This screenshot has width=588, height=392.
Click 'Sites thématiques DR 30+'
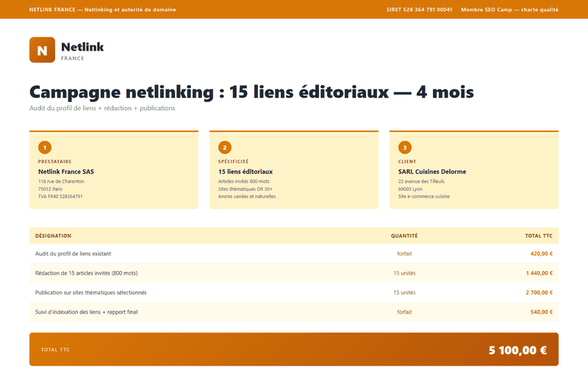pyautogui.click(x=245, y=189)
